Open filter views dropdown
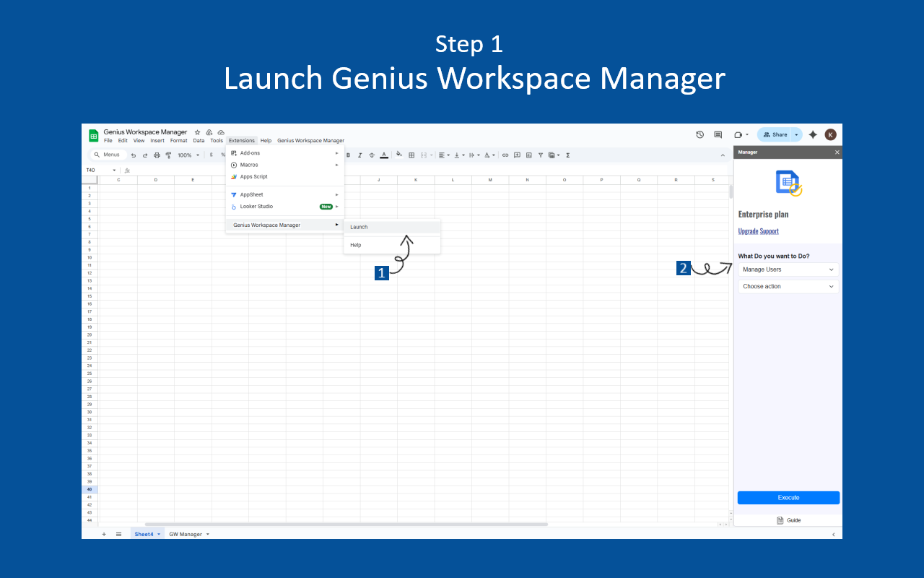The image size is (924, 578). [x=554, y=155]
